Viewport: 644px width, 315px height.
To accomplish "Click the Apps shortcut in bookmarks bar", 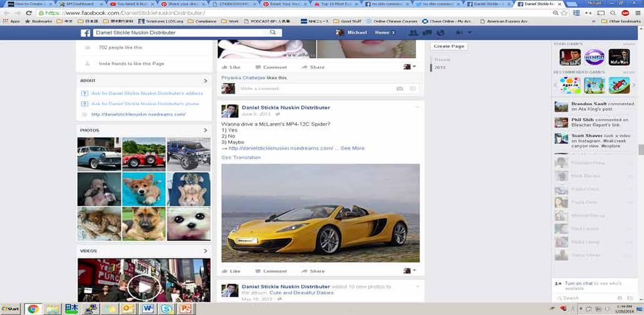I will pyautogui.click(x=11, y=21).
